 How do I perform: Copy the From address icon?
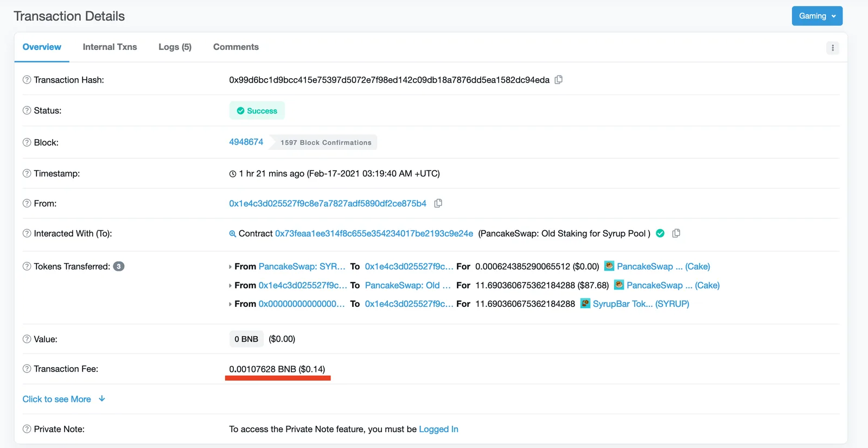(x=438, y=203)
